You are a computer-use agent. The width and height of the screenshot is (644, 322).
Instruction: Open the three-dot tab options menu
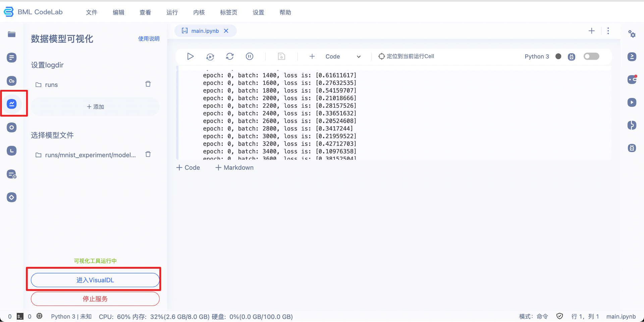pos(608,31)
